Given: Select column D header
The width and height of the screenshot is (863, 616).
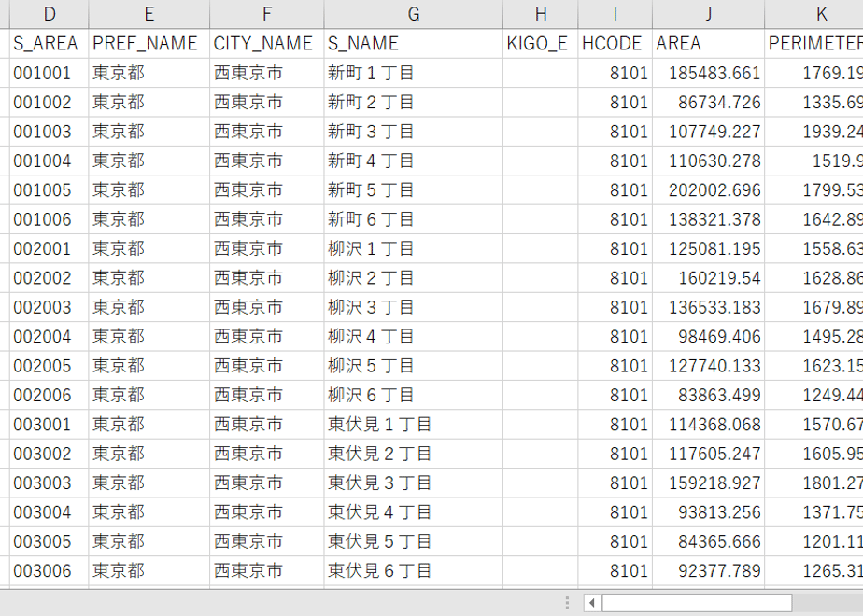Looking at the screenshot, I should pyautogui.click(x=49, y=14).
